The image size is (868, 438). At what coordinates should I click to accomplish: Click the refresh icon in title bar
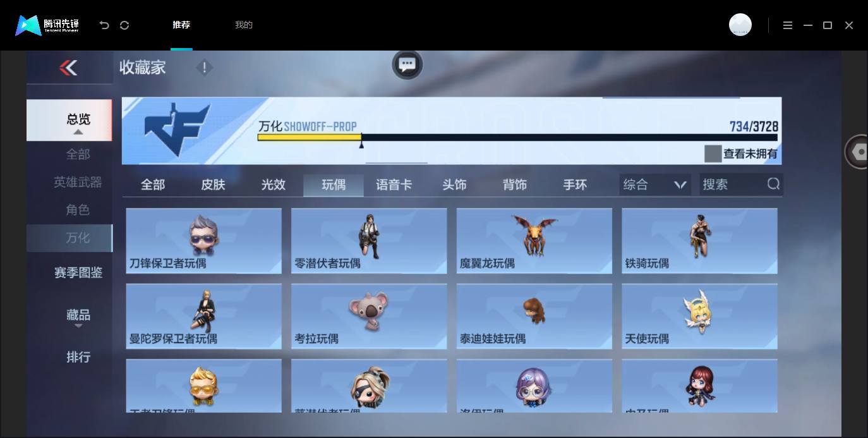click(124, 25)
